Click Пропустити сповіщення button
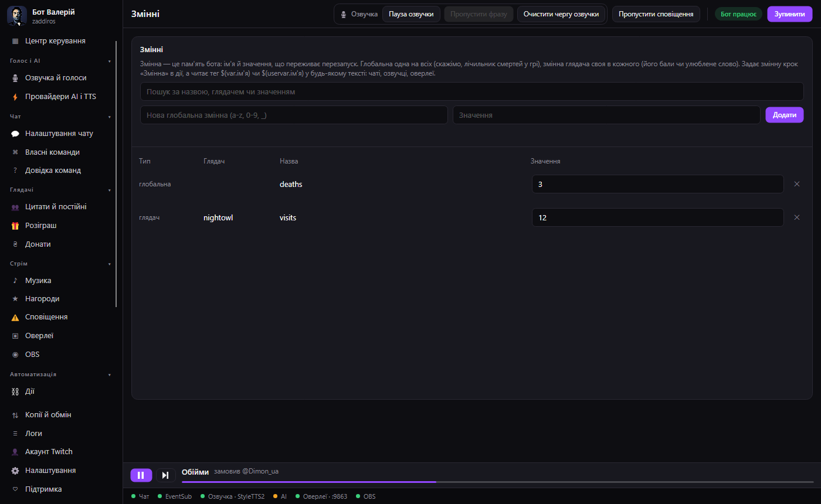 (656, 14)
